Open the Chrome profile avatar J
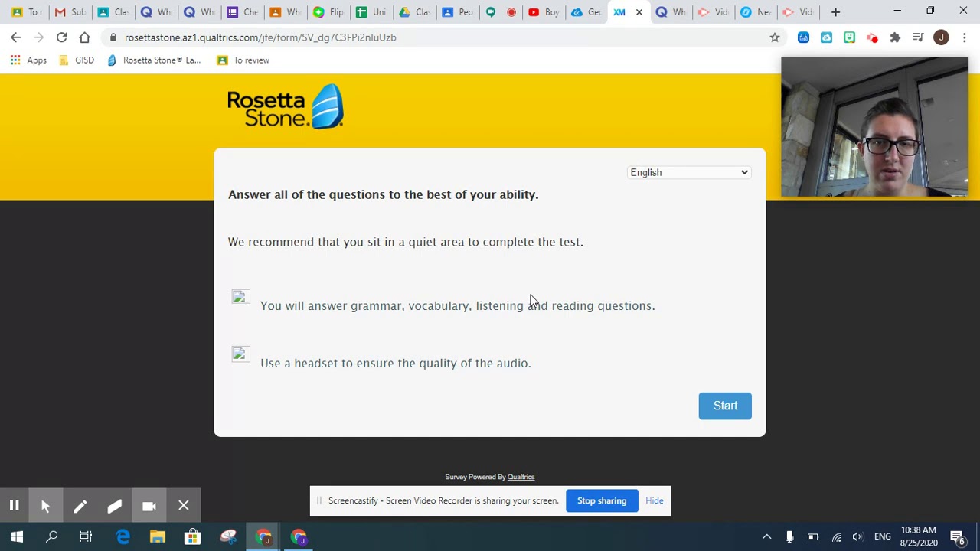The image size is (980, 551). pos(941,37)
